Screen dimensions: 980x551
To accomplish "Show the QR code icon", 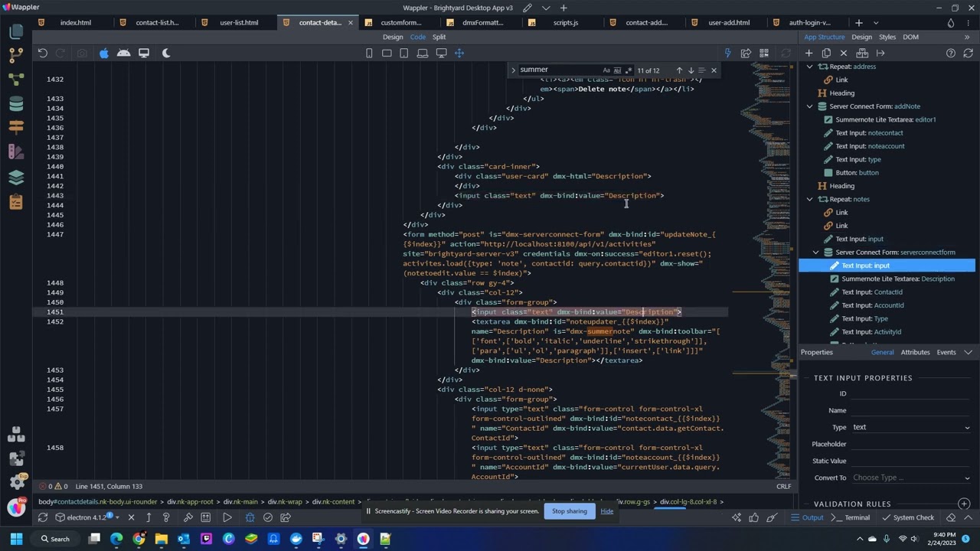I will (x=764, y=53).
